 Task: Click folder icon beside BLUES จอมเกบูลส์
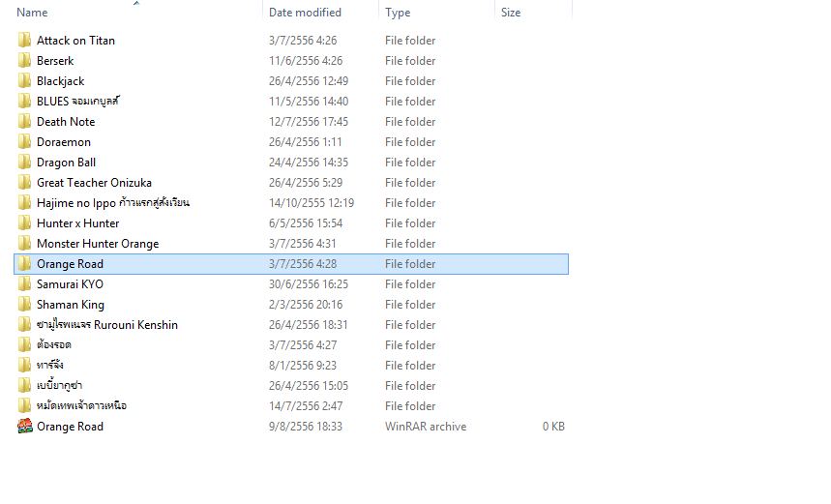pos(24,102)
